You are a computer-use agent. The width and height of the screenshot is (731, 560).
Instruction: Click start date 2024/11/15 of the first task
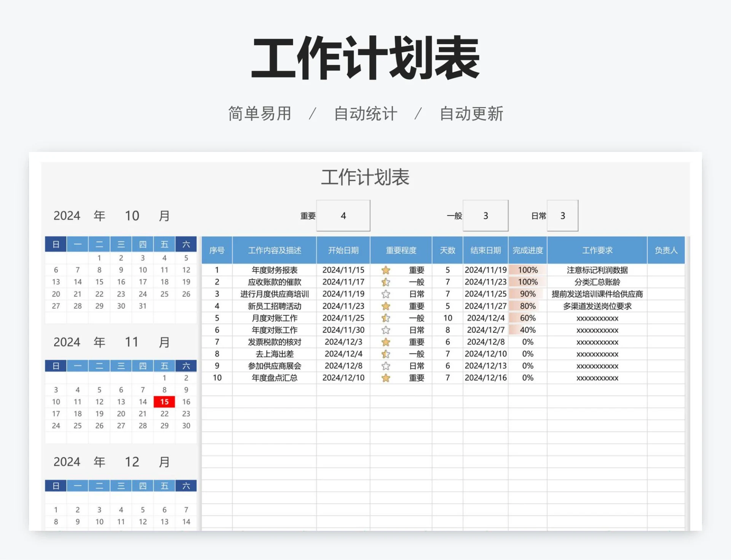(x=343, y=270)
